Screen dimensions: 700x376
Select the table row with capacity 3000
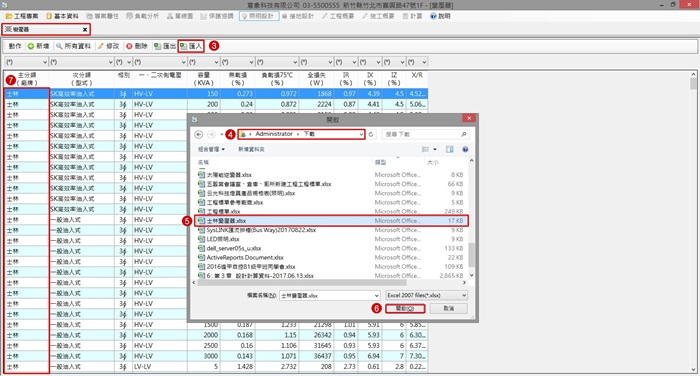(x=216, y=356)
